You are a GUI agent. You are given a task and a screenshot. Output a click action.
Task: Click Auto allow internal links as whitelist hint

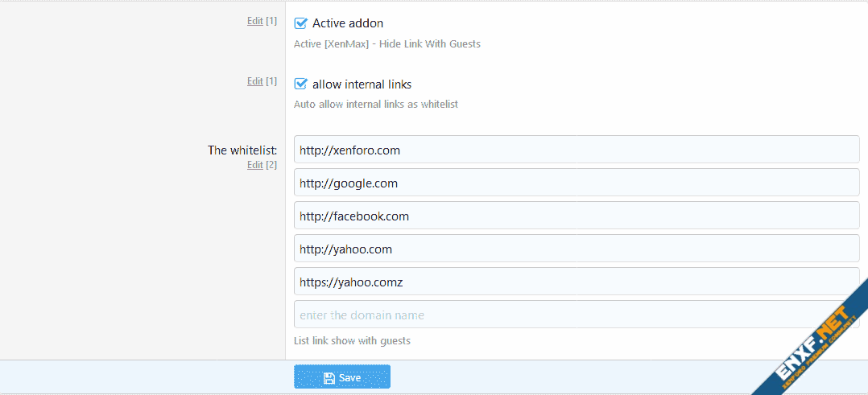(x=376, y=105)
